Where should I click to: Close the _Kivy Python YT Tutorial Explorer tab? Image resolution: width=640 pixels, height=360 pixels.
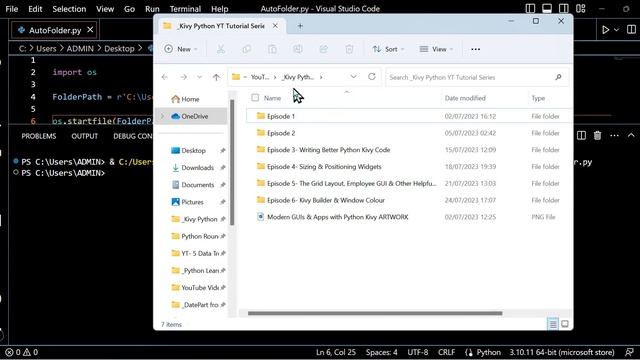(x=276, y=26)
